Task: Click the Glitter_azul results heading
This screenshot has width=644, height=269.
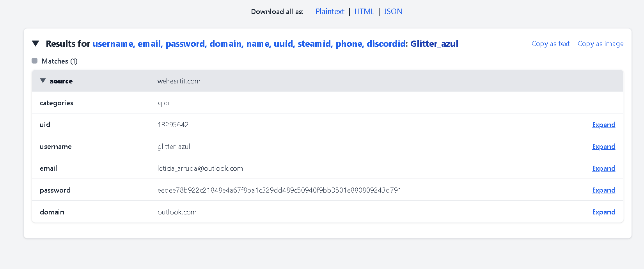Action: [x=434, y=44]
